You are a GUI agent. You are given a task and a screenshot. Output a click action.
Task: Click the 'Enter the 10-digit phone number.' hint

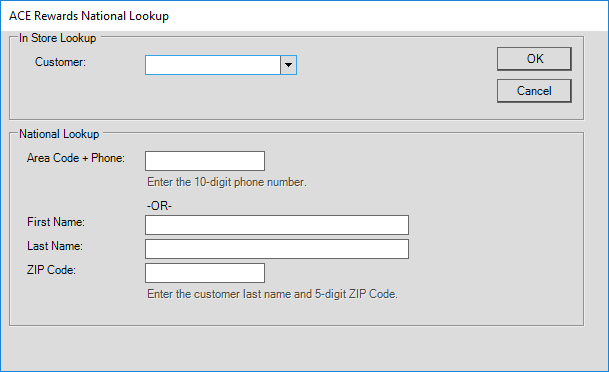(x=227, y=182)
